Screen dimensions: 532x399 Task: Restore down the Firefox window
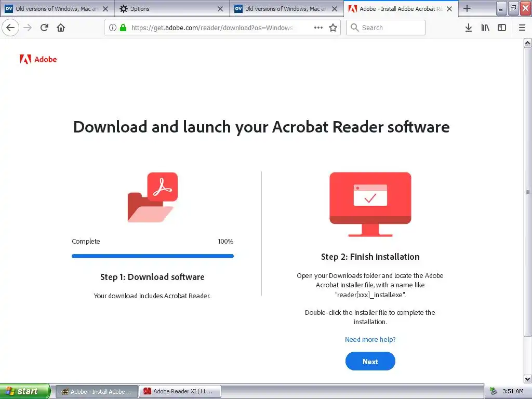point(513,8)
